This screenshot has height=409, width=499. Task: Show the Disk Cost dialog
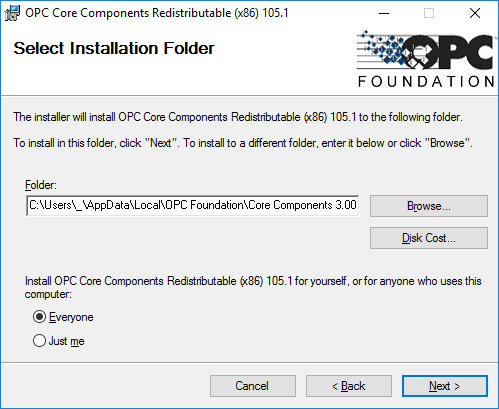[x=429, y=238]
